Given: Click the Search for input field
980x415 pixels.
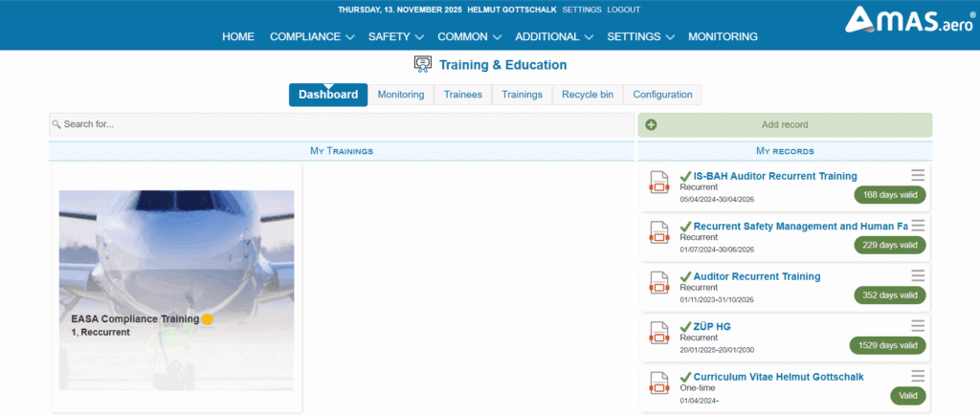Looking at the screenshot, I should tap(342, 124).
